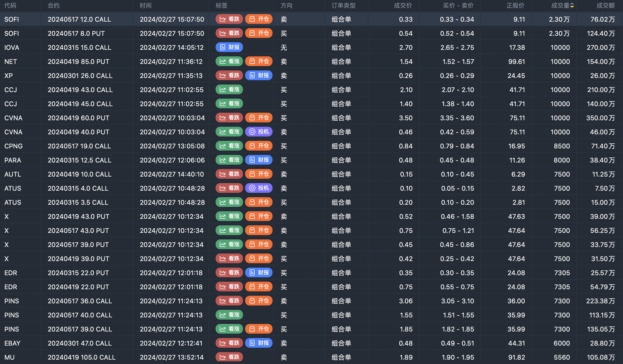Click the 代码 column header

tap(10, 6)
